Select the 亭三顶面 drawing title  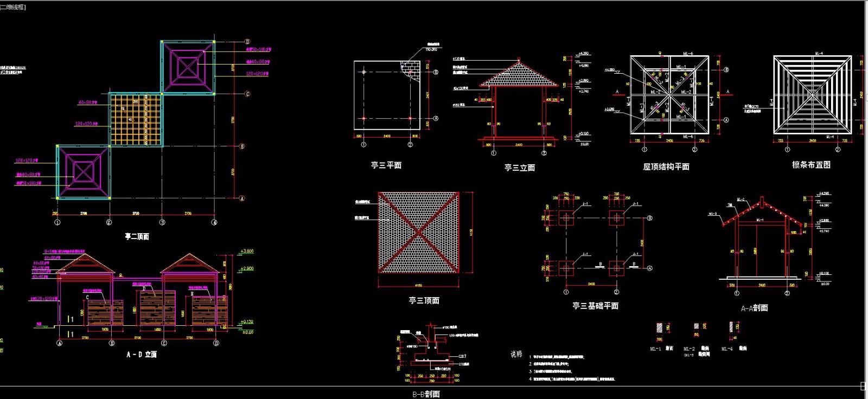point(424,300)
